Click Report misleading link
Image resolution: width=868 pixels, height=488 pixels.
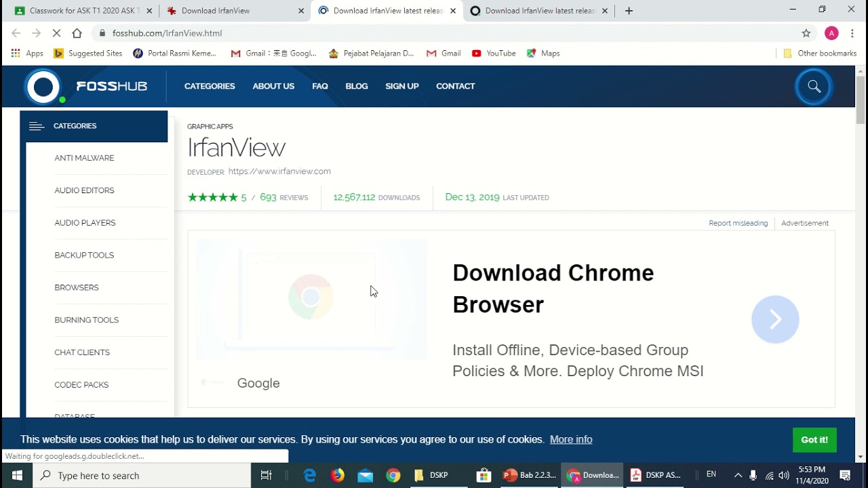tap(738, 223)
